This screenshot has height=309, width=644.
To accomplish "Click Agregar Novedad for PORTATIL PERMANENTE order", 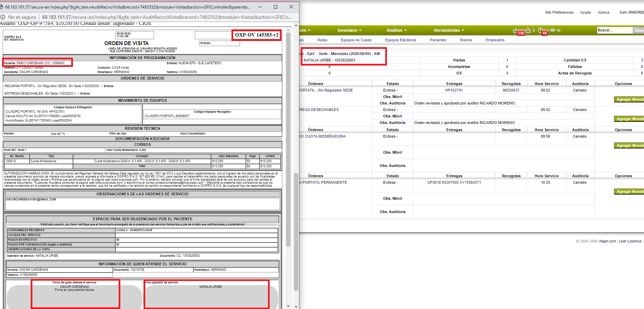I will 629,192.
